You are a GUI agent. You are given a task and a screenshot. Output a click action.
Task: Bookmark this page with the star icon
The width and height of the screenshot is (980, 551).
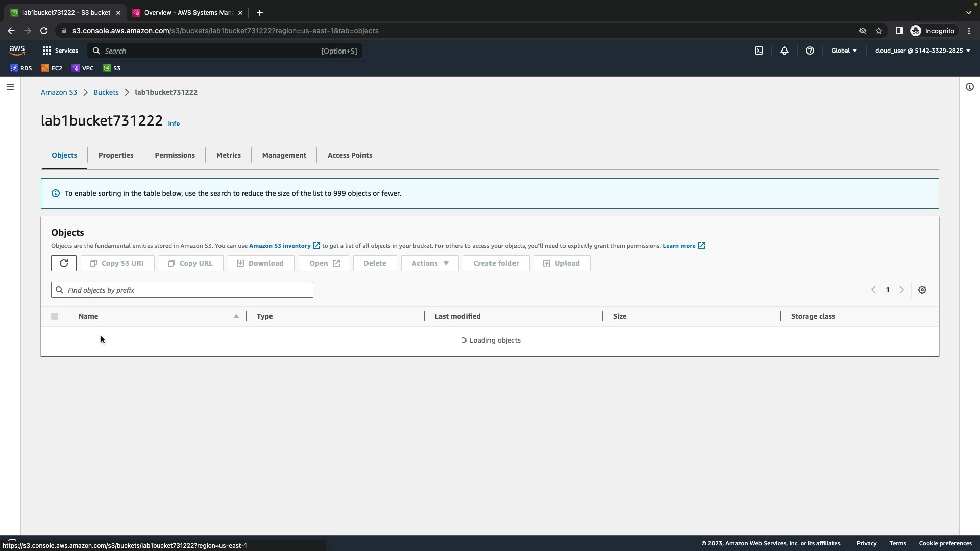(x=879, y=31)
